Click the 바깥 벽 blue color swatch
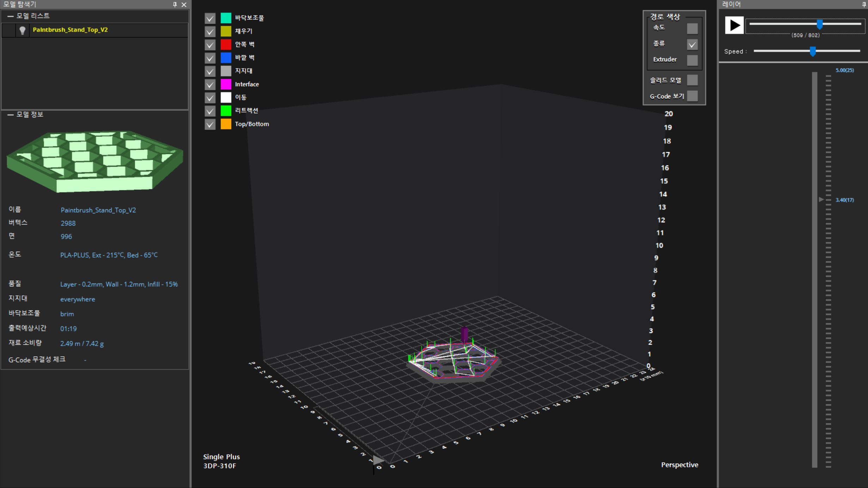 (226, 58)
